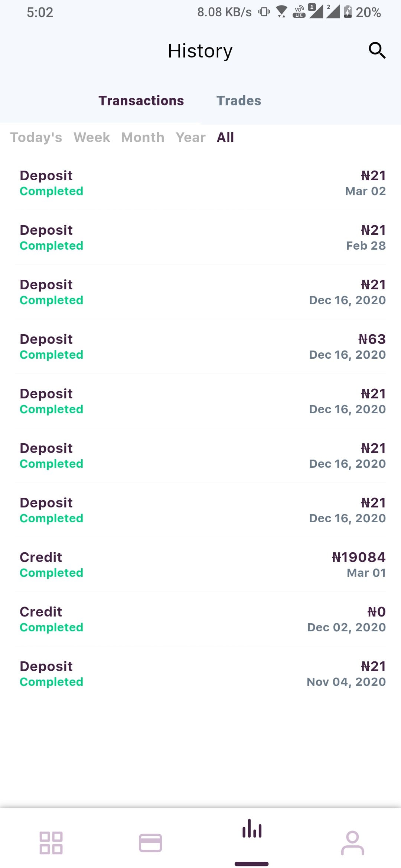
Task: Tap the search magnifier icon
Action: coord(377,50)
